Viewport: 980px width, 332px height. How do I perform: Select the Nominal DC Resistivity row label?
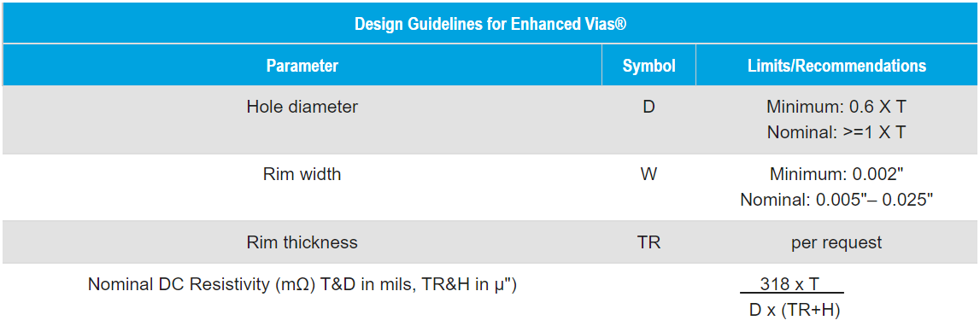point(302,284)
